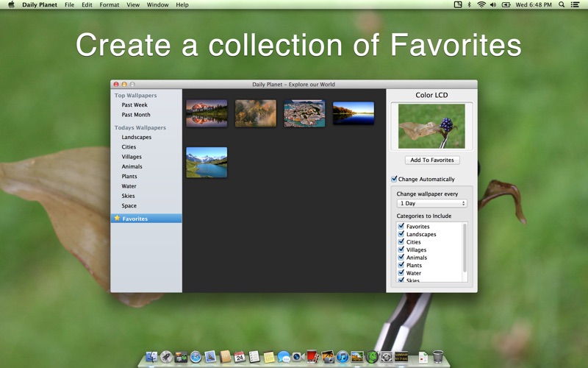The image size is (588, 368).
Task: Disable the Animals category checkbox
Action: (401, 257)
